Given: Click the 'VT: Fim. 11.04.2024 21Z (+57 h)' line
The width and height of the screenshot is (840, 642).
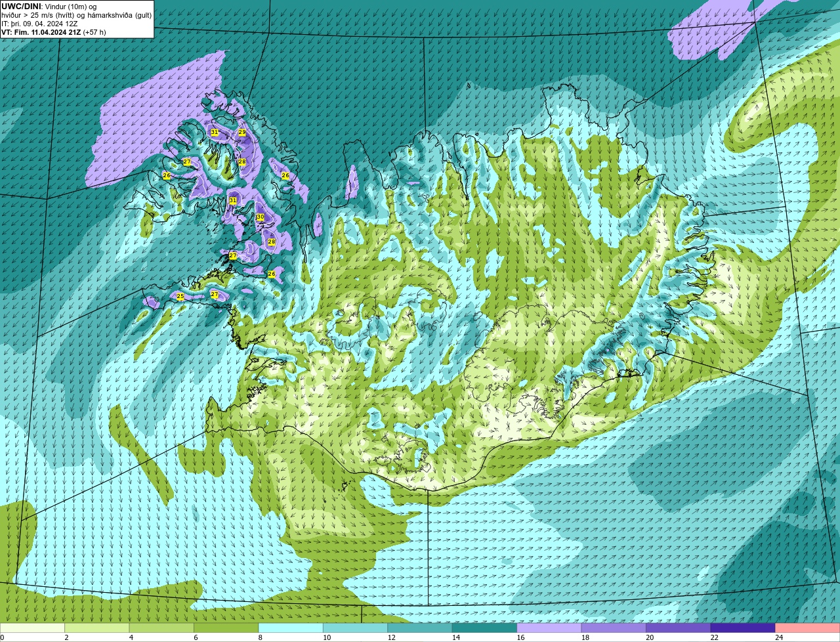Looking at the screenshot, I should click(53, 32).
